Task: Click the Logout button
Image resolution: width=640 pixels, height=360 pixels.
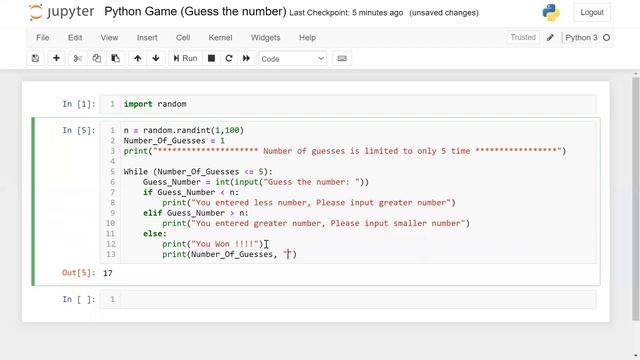Action: (592, 12)
